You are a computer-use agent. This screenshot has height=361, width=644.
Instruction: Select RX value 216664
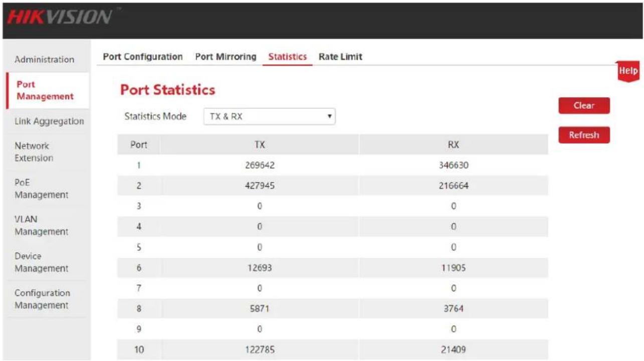[454, 186]
